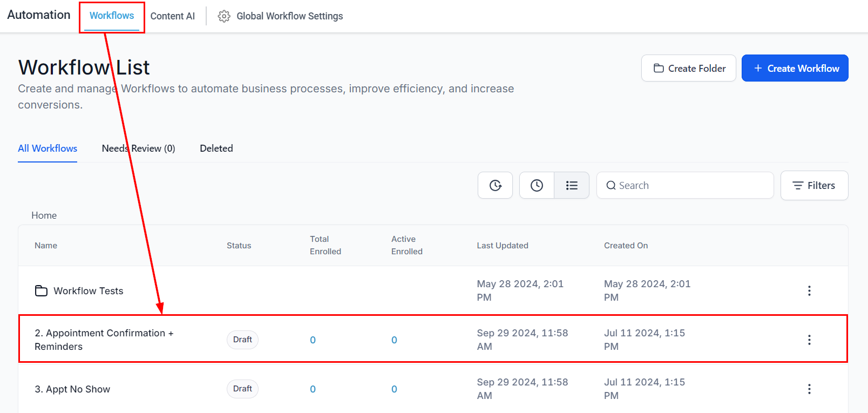The width and height of the screenshot is (868, 413).
Task: Open three-dot menu for Workflow Tests
Action: [809, 291]
